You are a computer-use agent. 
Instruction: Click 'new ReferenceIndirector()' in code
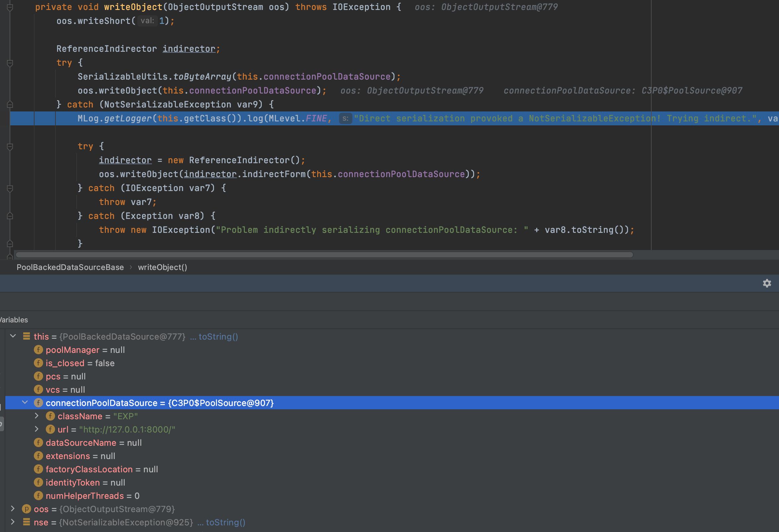point(234,160)
